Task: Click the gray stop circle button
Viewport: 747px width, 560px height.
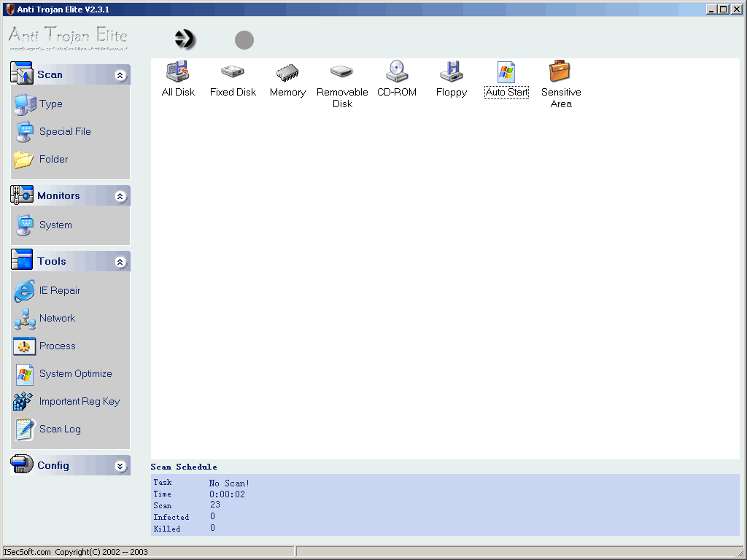Action: point(244,40)
